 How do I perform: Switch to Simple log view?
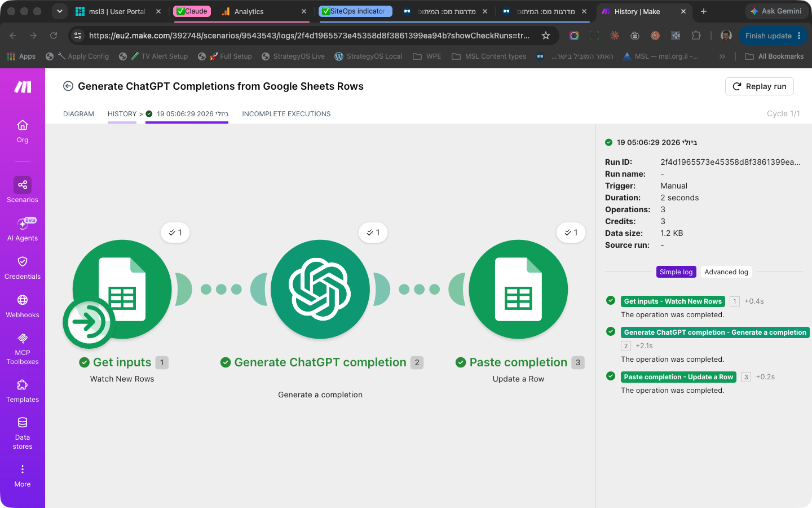[x=676, y=272]
